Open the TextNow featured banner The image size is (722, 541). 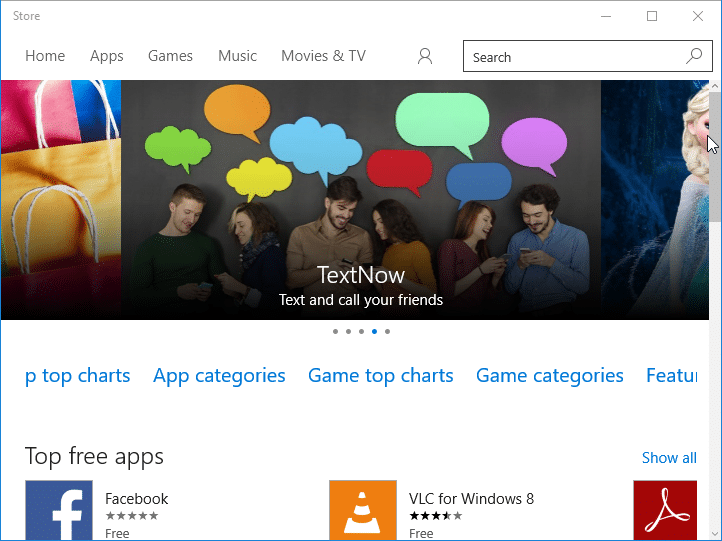pos(361,200)
